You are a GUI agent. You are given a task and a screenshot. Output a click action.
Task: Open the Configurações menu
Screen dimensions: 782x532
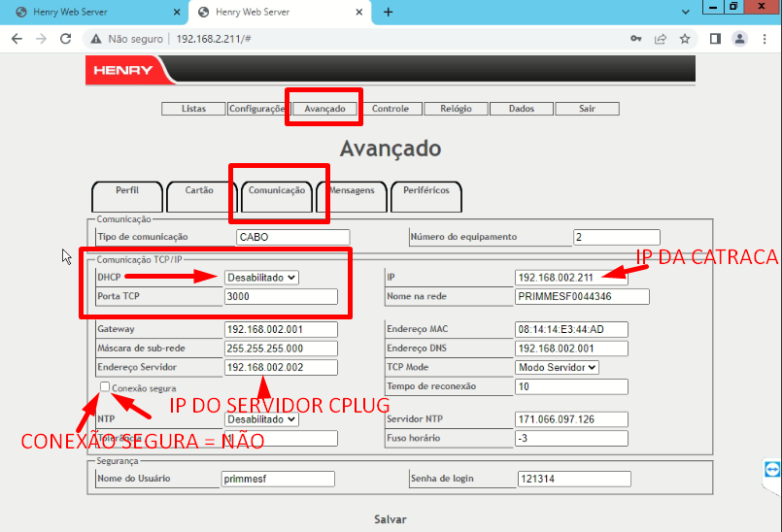(256, 109)
